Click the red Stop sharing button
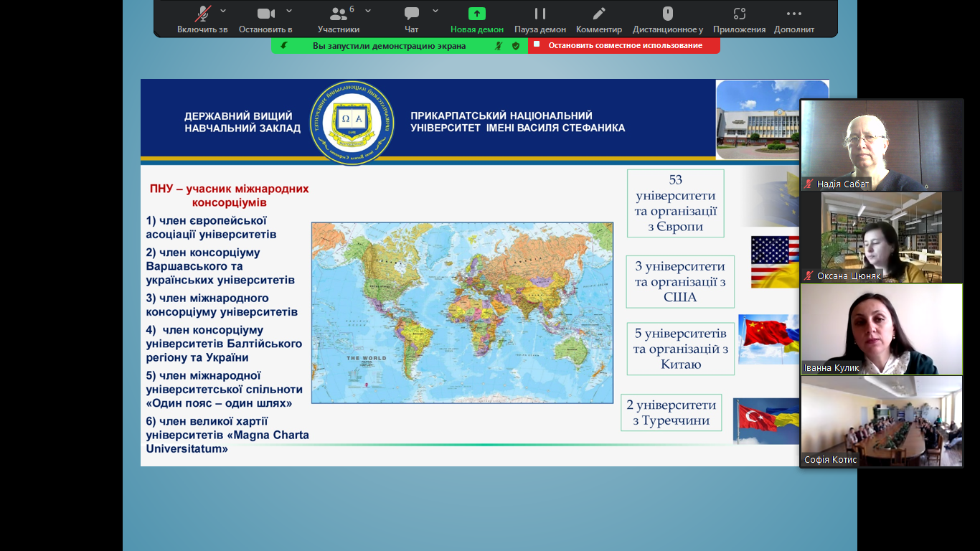 coord(624,45)
